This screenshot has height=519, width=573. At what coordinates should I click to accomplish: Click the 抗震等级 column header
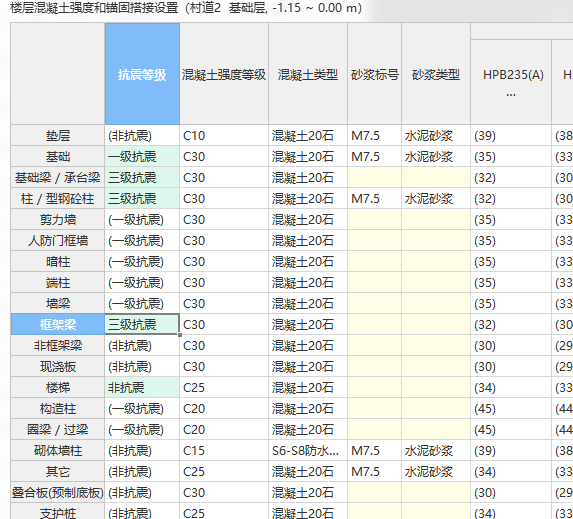pos(142,74)
